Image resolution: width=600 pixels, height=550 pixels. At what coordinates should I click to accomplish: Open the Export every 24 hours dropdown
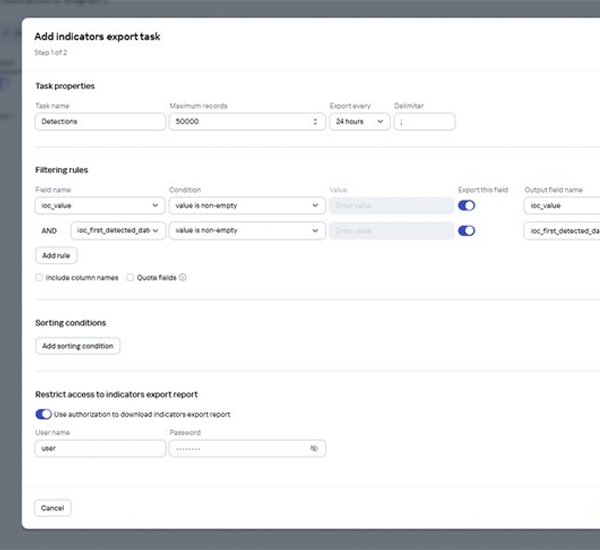coord(360,122)
